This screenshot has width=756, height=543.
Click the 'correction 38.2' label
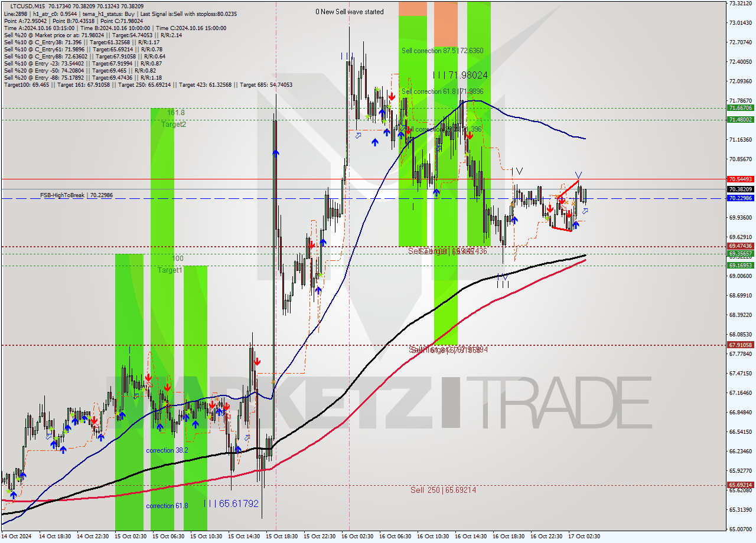[167, 450]
